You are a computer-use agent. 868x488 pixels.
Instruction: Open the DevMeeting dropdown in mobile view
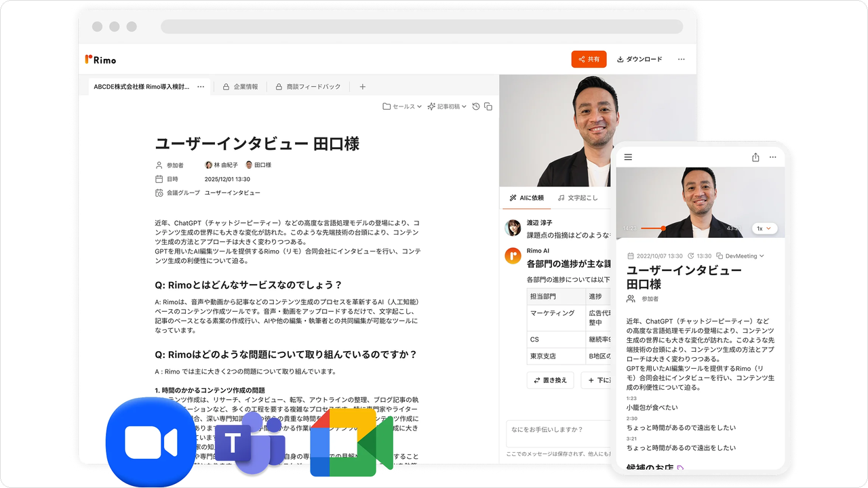[x=740, y=256]
